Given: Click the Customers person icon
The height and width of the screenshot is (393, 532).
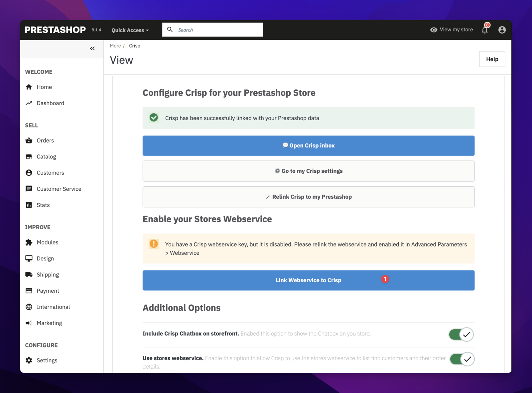Looking at the screenshot, I should tap(29, 173).
